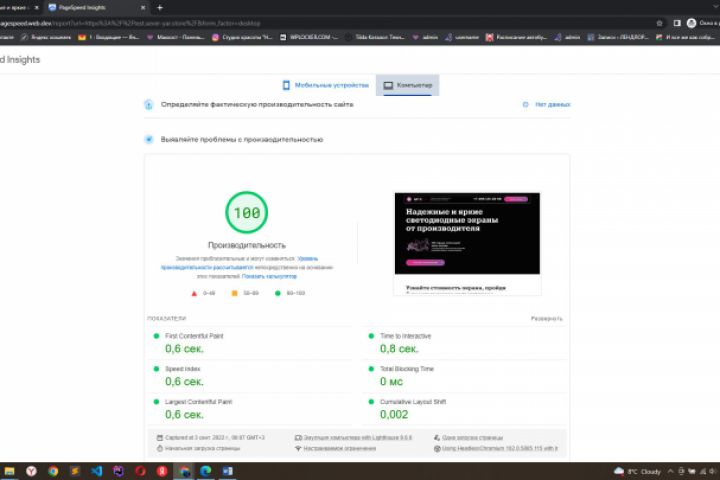This screenshot has width=720, height=480.
Task: Click the green circle 90-100 legend icon
Action: point(277,293)
